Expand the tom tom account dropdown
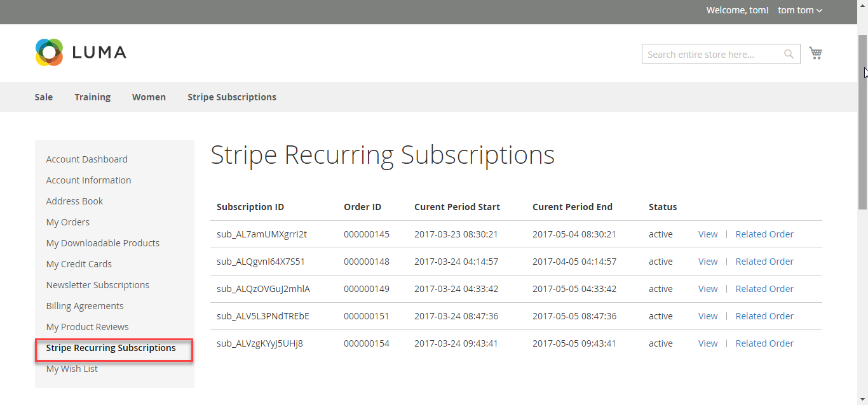 coord(800,10)
